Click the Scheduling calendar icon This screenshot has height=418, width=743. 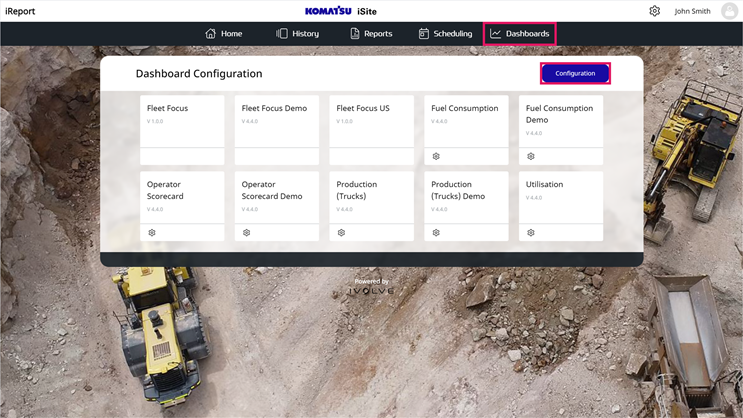click(x=424, y=34)
